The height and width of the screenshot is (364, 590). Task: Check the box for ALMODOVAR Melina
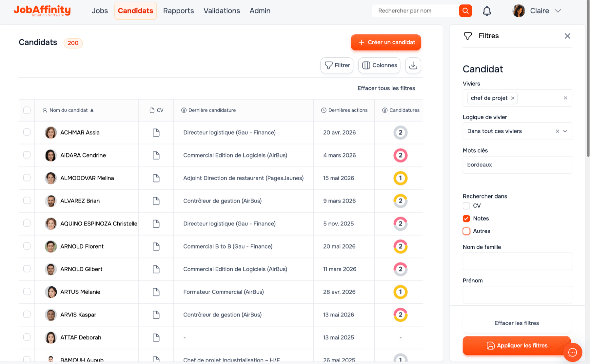coord(27,178)
